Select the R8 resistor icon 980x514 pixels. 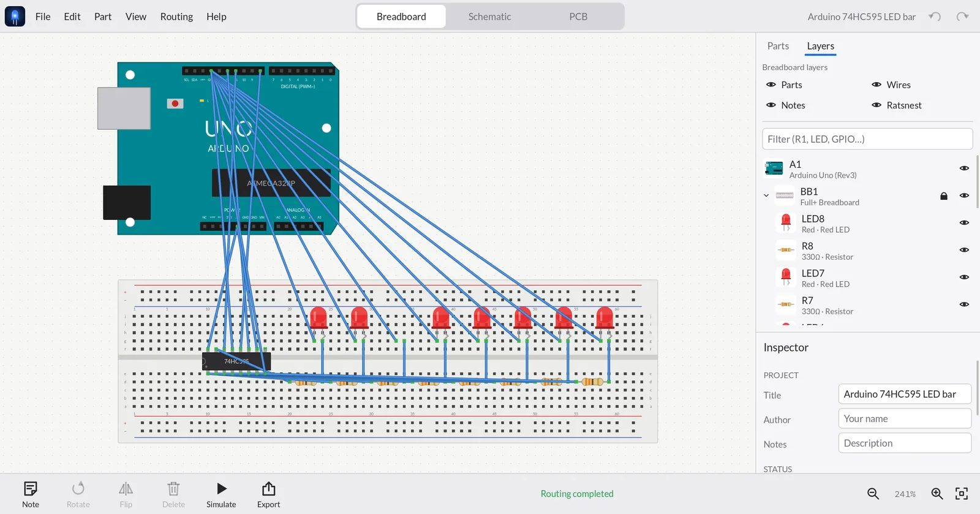click(x=786, y=250)
